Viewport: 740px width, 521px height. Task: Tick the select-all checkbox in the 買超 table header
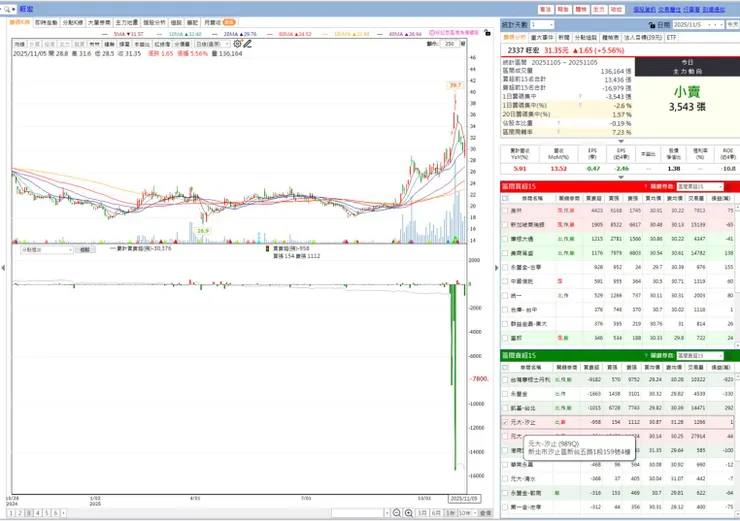pos(505,198)
